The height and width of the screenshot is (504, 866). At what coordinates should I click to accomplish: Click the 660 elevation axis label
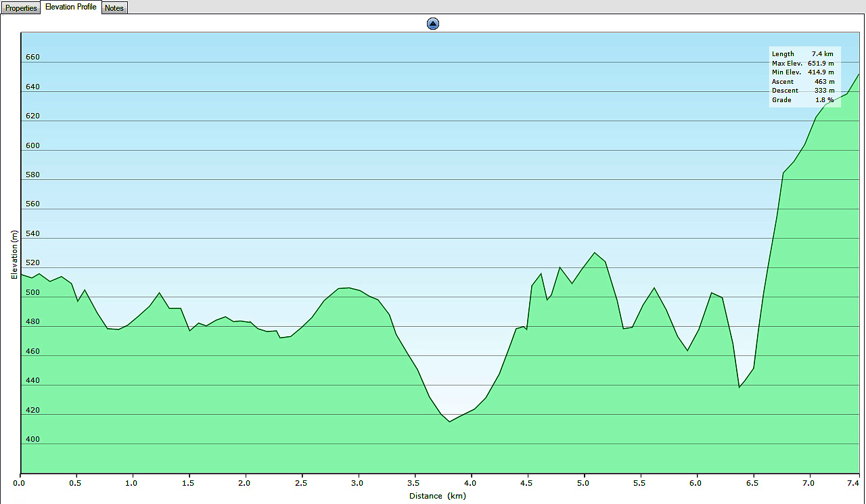click(x=33, y=58)
